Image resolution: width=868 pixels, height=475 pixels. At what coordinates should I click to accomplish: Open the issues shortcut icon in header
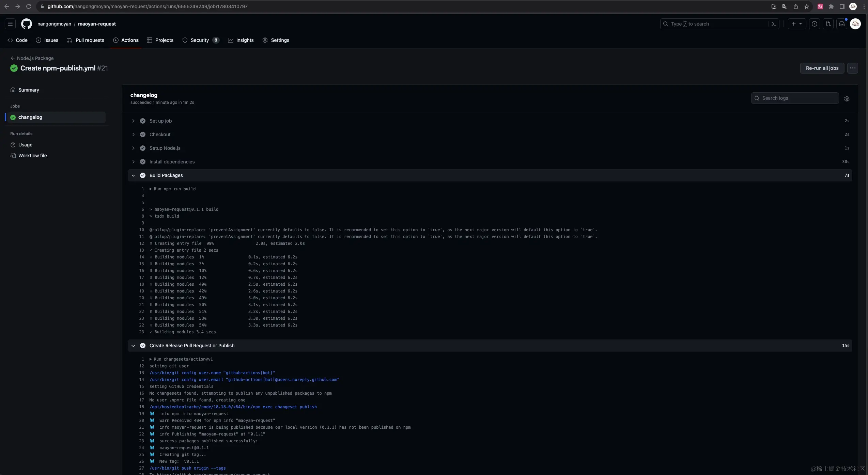coord(815,24)
